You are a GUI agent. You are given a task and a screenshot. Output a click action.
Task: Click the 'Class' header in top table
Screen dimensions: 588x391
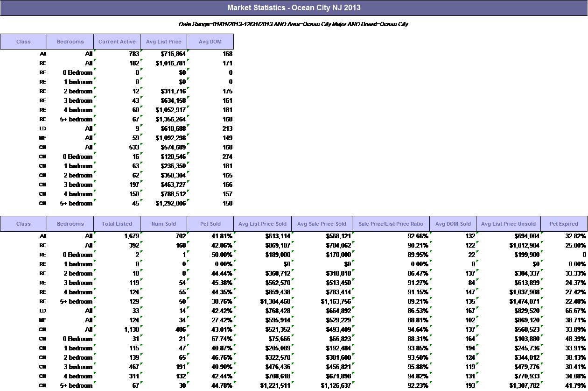coord(23,42)
